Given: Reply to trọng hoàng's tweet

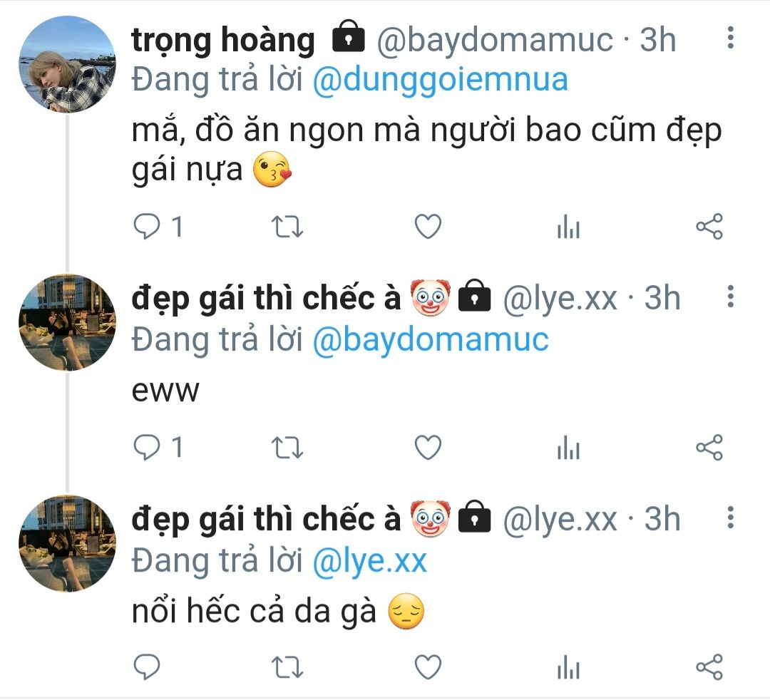Looking at the screenshot, I should click(x=148, y=227).
